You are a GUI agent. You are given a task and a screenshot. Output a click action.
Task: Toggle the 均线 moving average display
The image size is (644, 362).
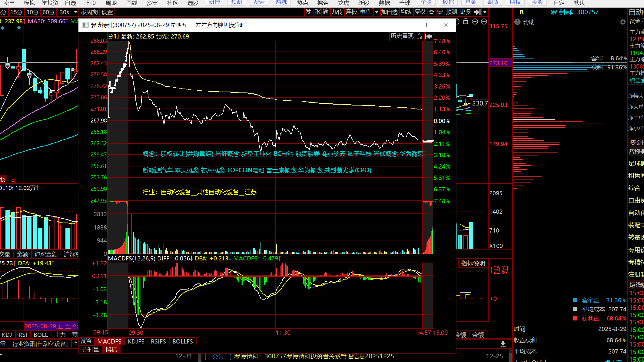(x=406, y=12)
